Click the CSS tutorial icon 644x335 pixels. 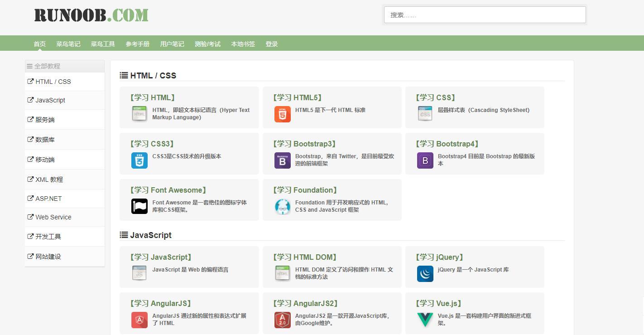pos(425,114)
